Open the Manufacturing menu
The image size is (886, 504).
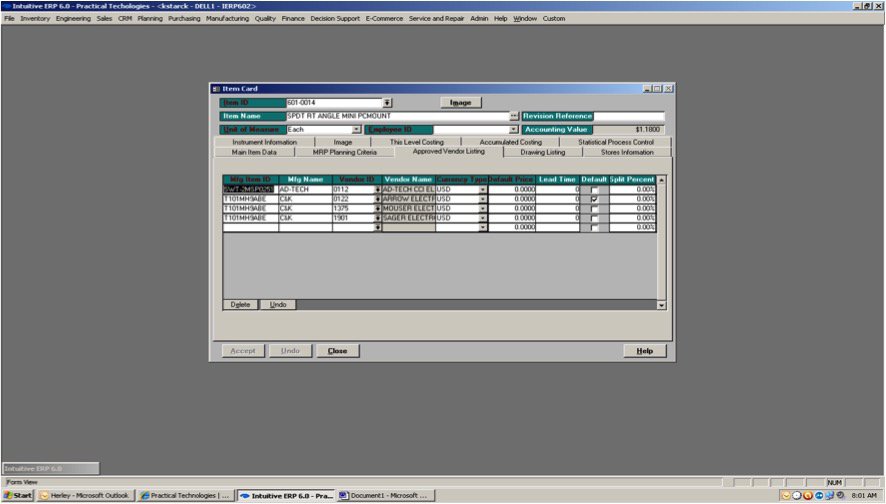[227, 19]
